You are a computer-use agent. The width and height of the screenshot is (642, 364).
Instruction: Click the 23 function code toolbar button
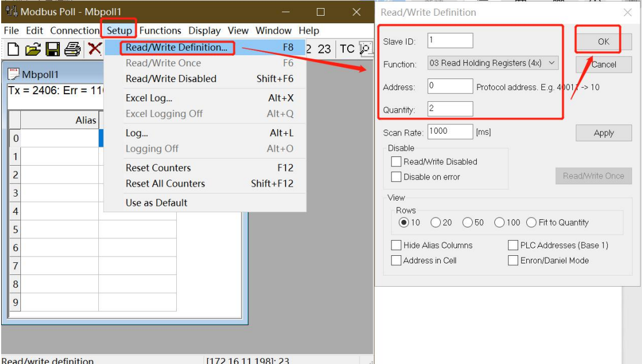tap(324, 49)
